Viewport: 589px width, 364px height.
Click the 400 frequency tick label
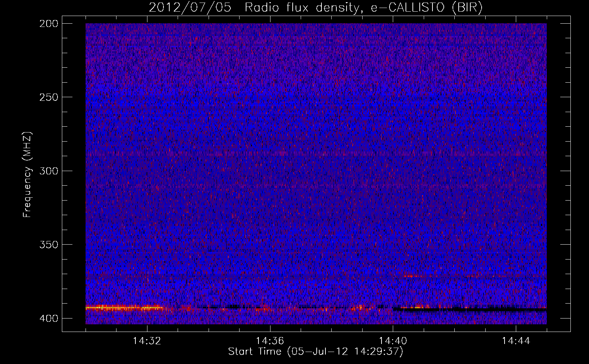pos(48,318)
